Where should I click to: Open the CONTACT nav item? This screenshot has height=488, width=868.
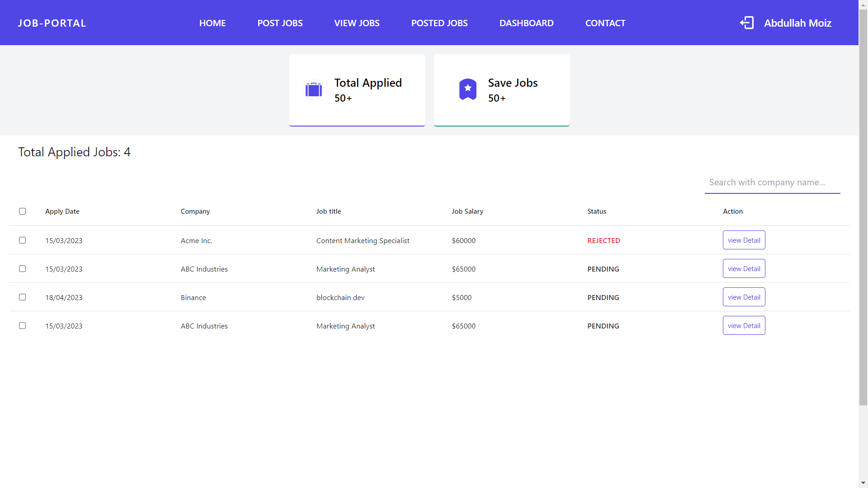click(x=605, y=23)
